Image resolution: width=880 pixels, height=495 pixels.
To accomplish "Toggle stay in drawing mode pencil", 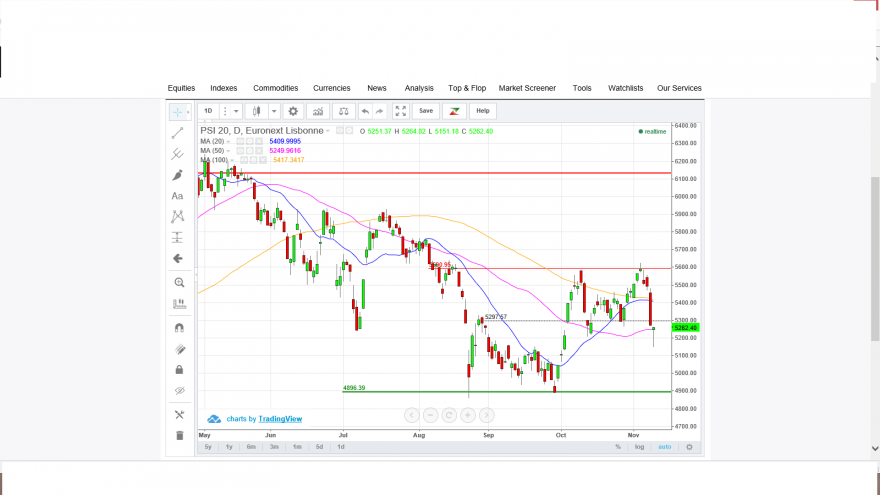I will (179, 349).
